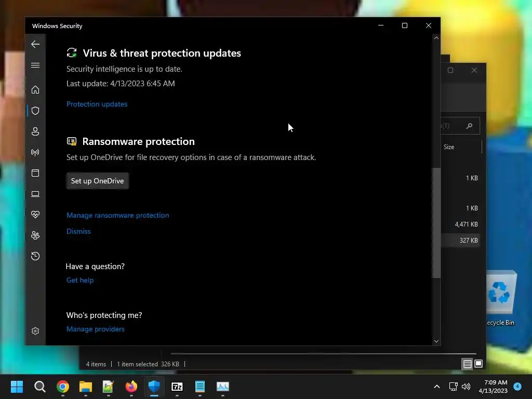Open App & browser control icon
532x399 pixels.
35,173
